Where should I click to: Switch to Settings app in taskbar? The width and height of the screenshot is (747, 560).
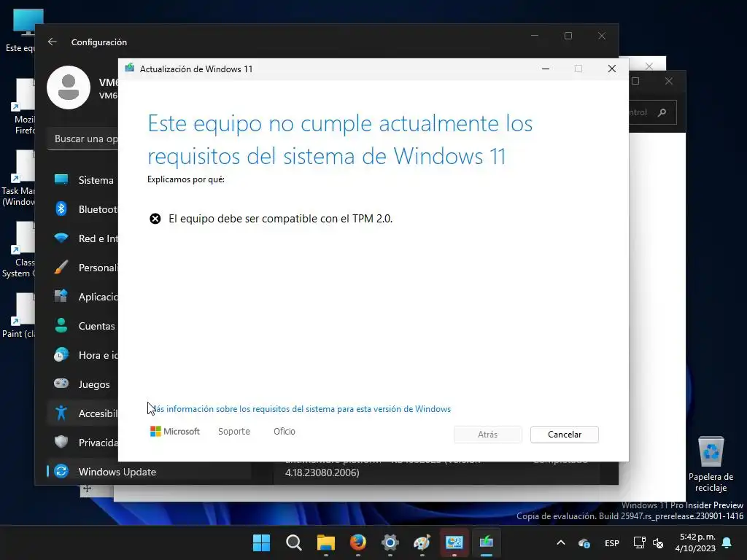click(390, 542)
